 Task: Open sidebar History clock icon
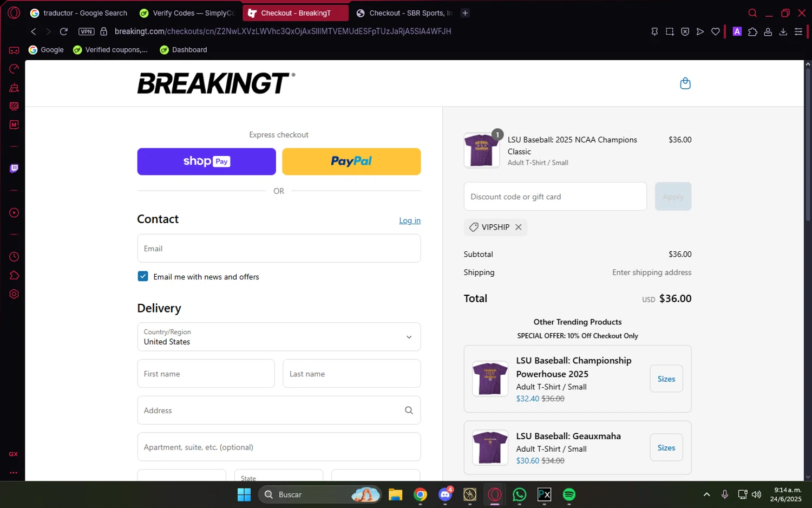(x=14, y=257)
